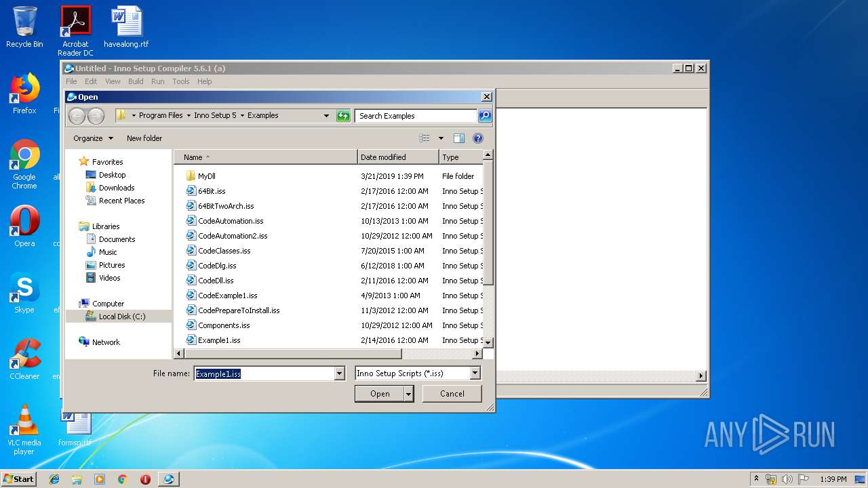Screen dimensions: 868x488
Task: Toggle the preview pane icon
Action: click(x=459, y=138)
